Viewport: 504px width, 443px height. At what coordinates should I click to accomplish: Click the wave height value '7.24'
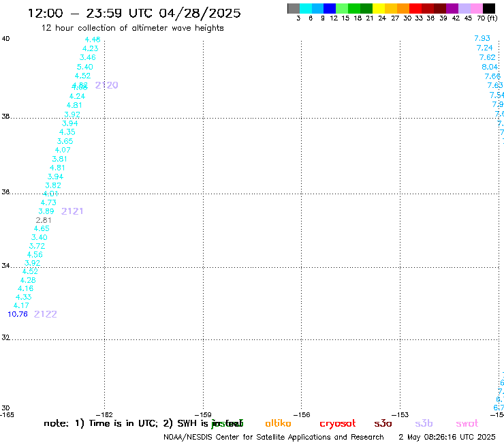pyautogui.click(x=485, y=48)
